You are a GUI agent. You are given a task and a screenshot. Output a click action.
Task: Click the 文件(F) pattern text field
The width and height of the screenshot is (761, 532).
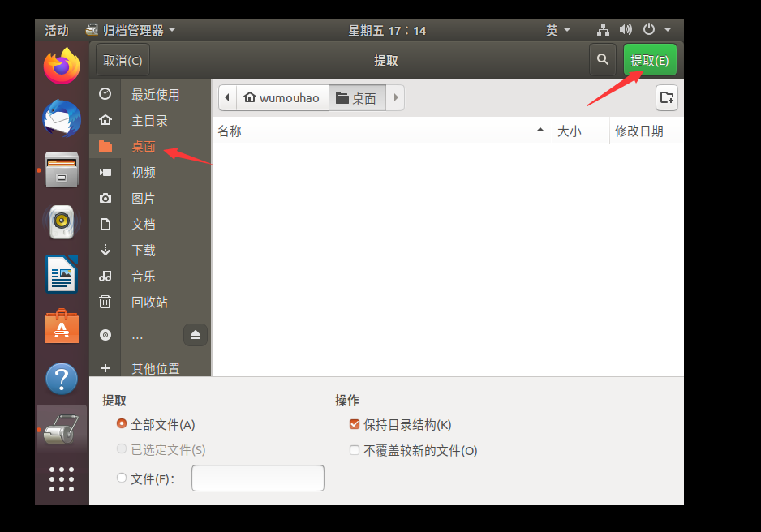tap(258, 478)
